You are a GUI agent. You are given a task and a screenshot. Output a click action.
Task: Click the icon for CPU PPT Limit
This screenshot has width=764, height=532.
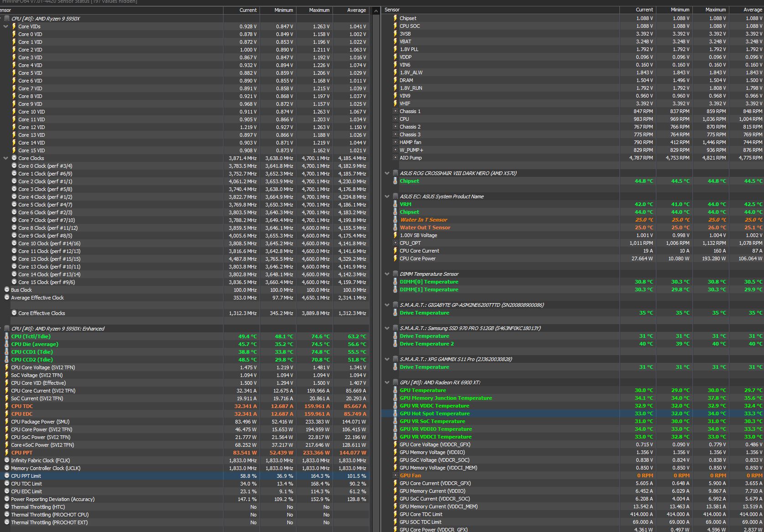coord(7,476)
